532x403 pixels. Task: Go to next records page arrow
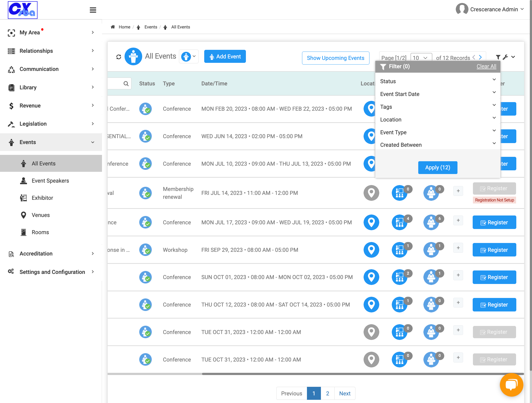pyautogui.click(x=481, y=57)
